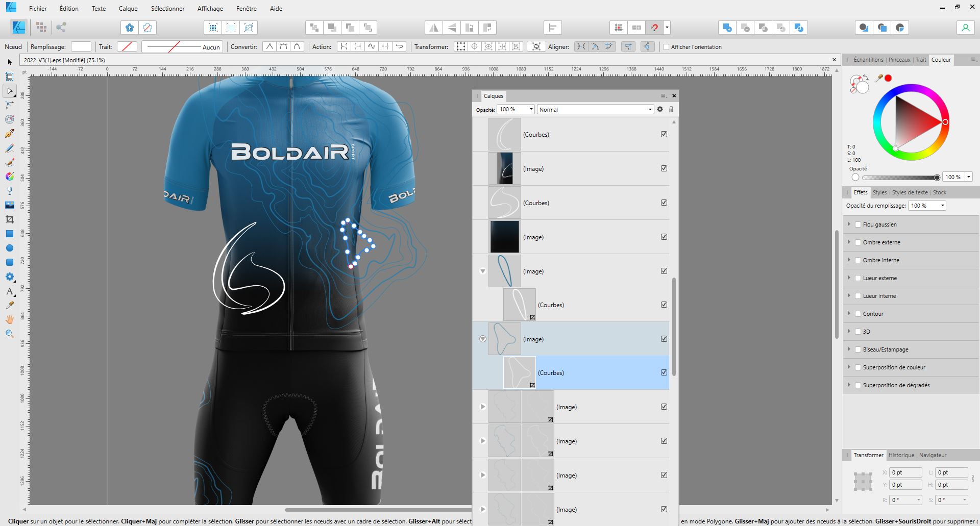980x526 pixels.
Task: Click the flip horizontal toolbar icon
Action: pyautogui.click(x=434, y=28)
